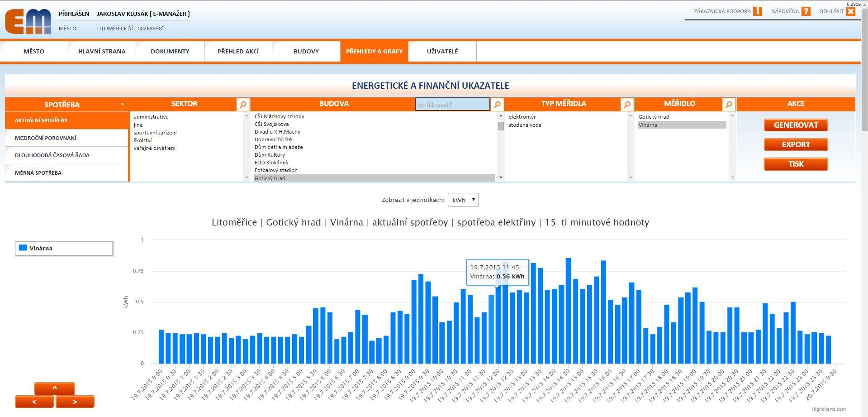
Task: Click the EM application logo
Action: [x=28, y=21]
